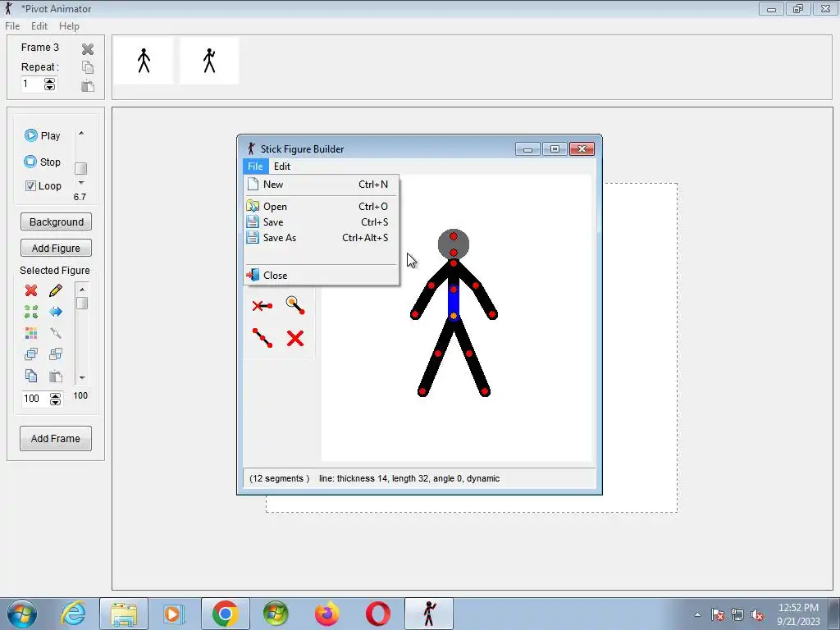Choose Close from the File menu
Viewport: 840px width, 630px height.
coord(321,276)
